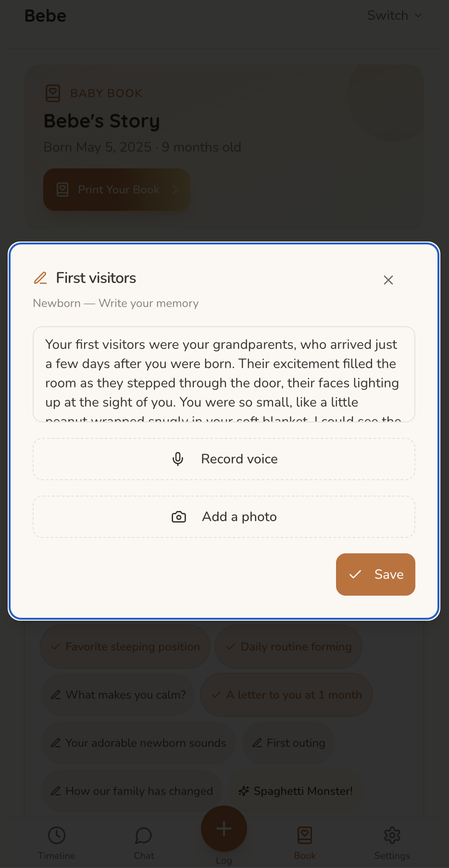Tap the orange plus Log button

[x=224, y=829]
